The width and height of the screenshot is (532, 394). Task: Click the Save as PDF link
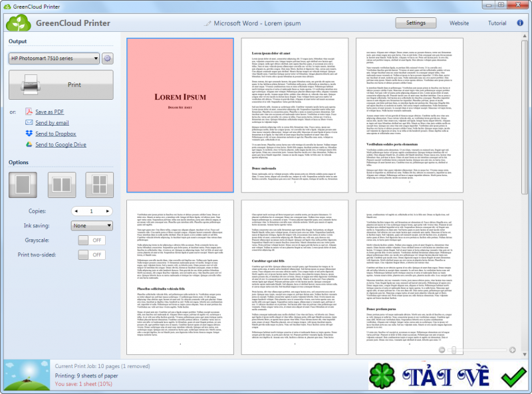(x=49, y=112)
